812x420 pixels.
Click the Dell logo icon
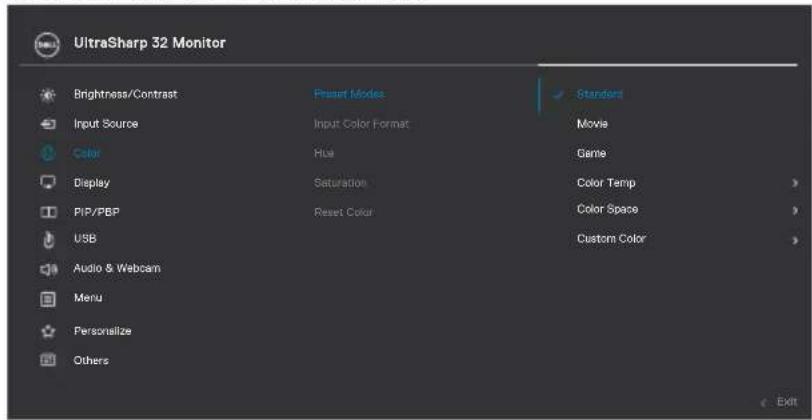(47, 45)
